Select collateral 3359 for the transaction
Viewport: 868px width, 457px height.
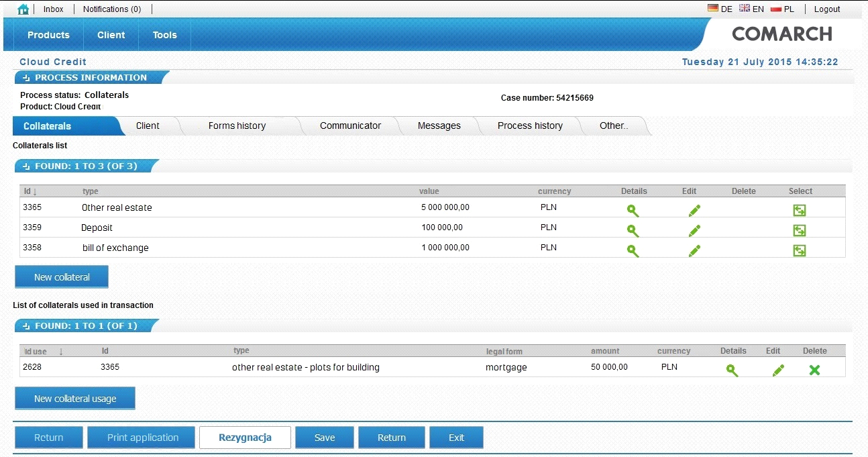click(799, 230)
